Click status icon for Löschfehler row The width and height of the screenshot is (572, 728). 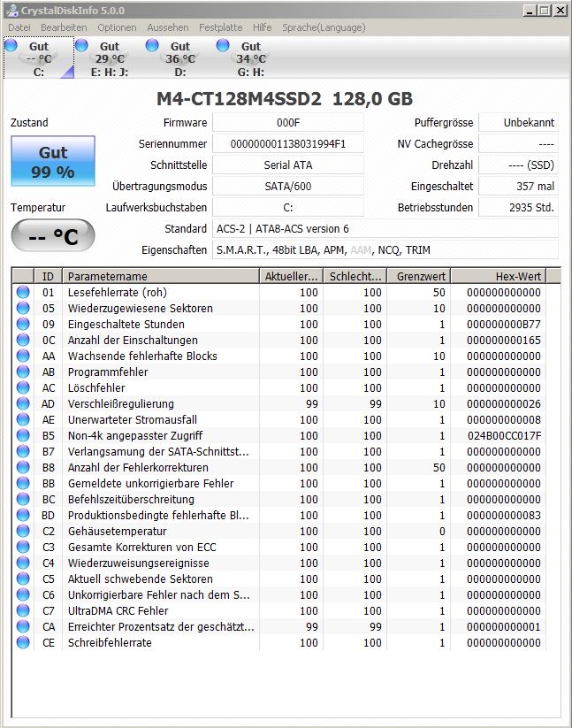[23, 387]
